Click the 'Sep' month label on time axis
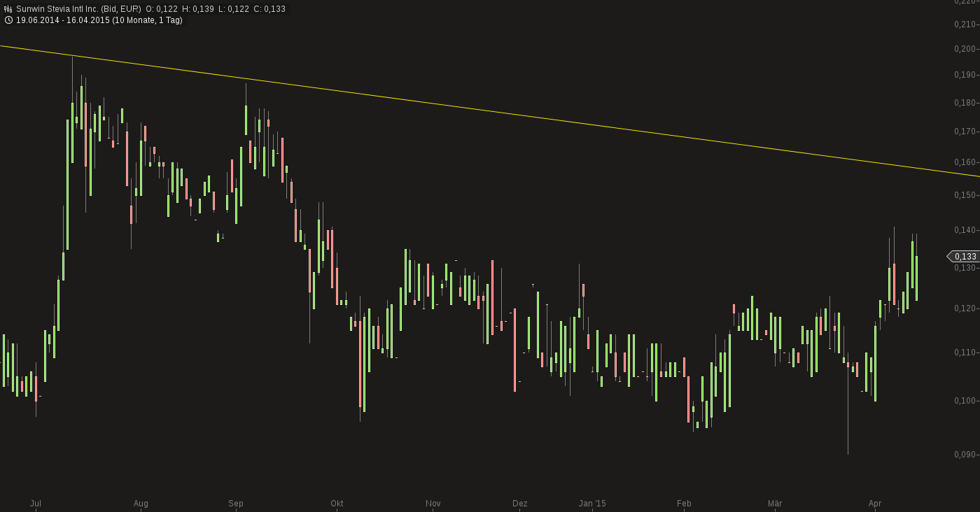 tap(236, 504)
